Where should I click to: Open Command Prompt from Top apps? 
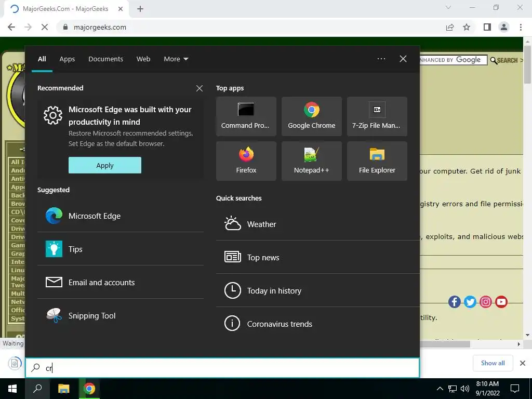tap(246, 116)
